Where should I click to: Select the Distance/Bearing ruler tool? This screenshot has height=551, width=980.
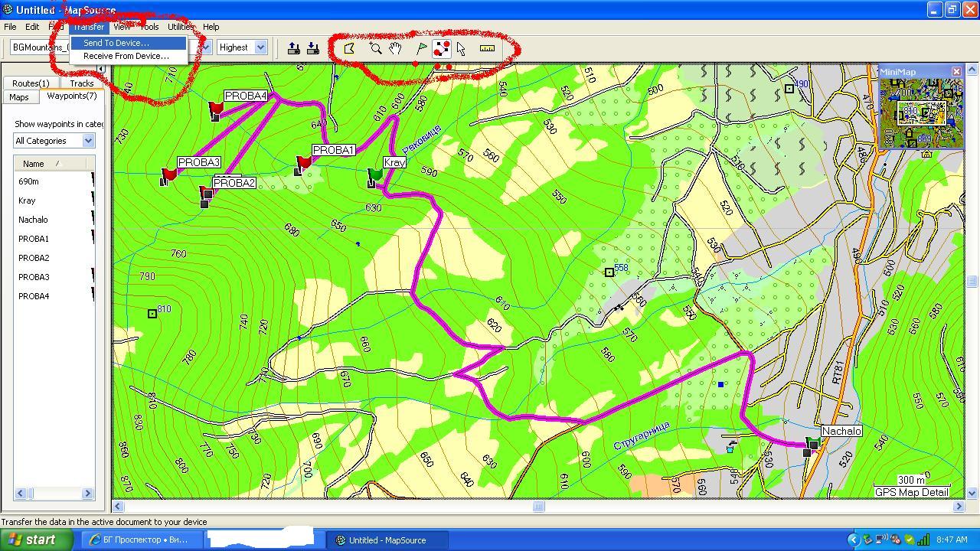pyautogui.click(x=487, y=48)
